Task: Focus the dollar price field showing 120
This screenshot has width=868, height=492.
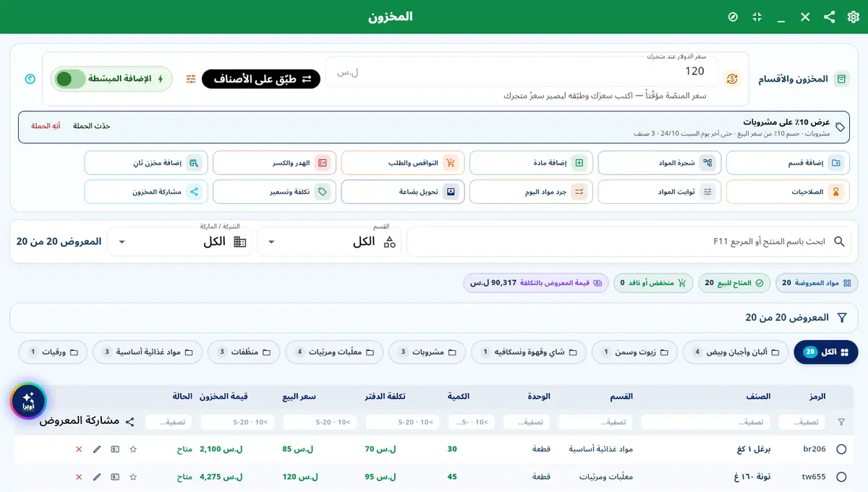Action: pyautogui.click(x=522, y=72)
